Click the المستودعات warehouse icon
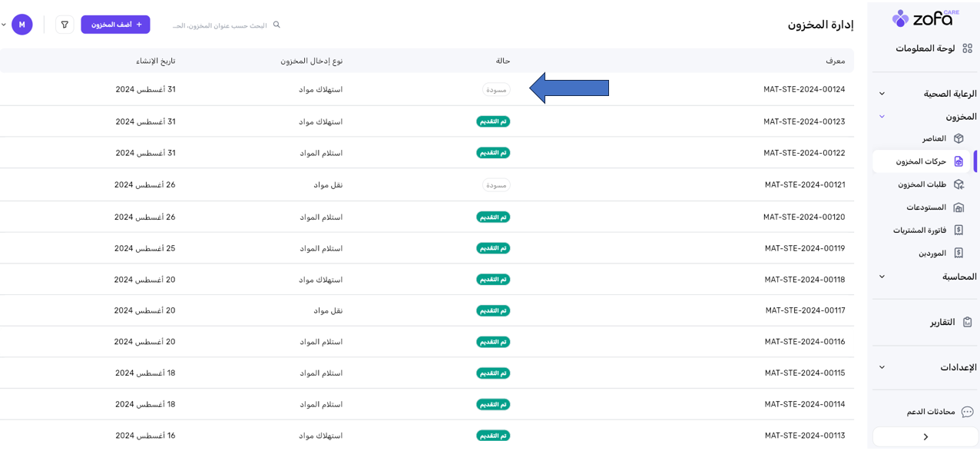Screen dimensions: 980x454 tap(958, 207)
